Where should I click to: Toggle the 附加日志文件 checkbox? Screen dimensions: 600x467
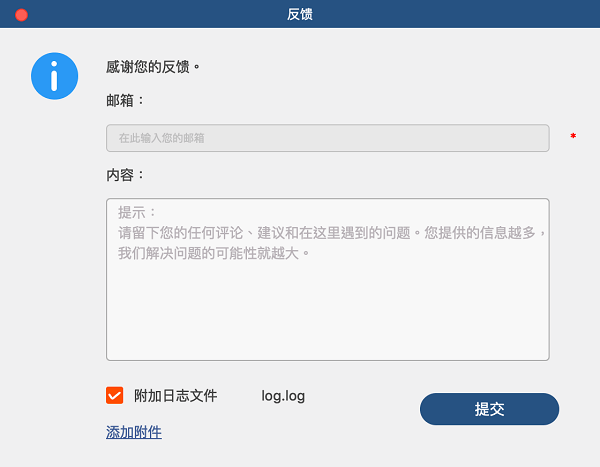[114, 395]
